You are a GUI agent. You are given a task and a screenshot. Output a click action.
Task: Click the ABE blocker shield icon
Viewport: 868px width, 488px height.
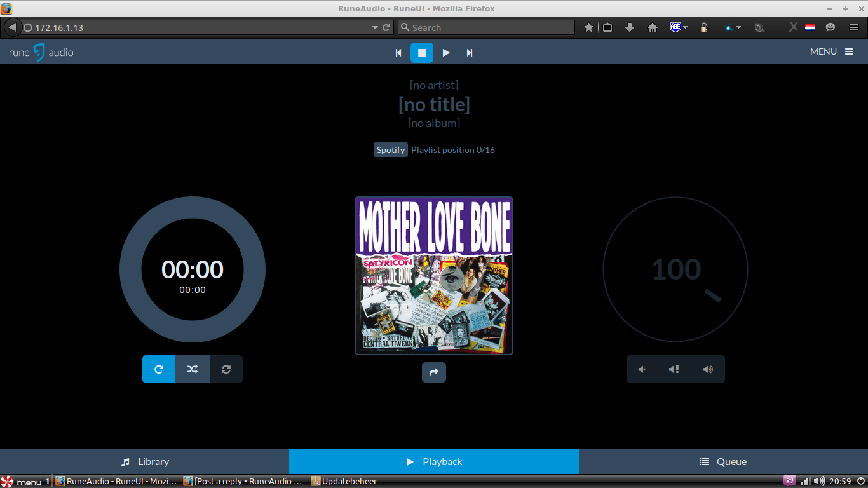(x=675, y=27)
